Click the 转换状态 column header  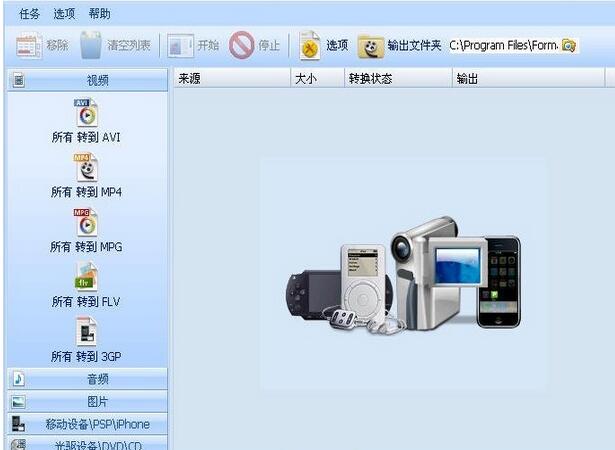[x=398, y=78]
